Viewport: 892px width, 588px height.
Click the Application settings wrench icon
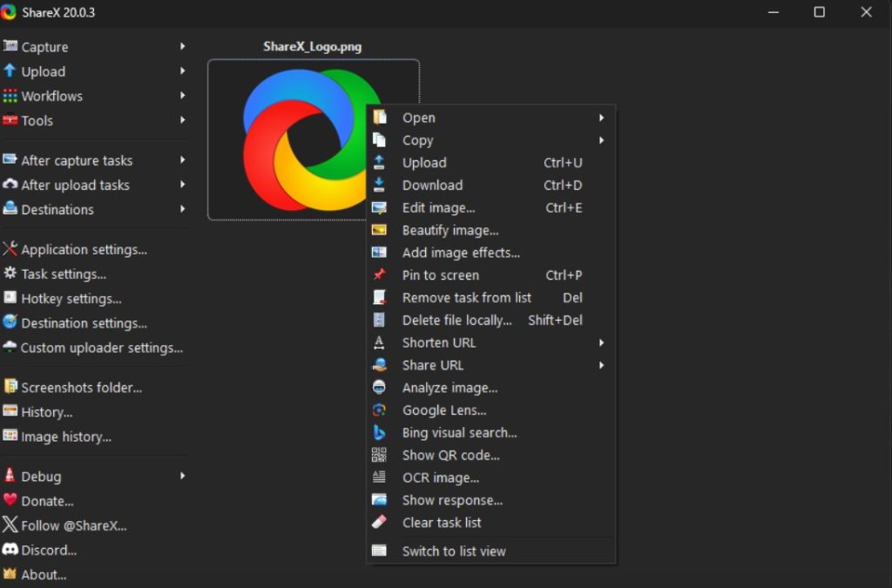click(x=10, y=248)
